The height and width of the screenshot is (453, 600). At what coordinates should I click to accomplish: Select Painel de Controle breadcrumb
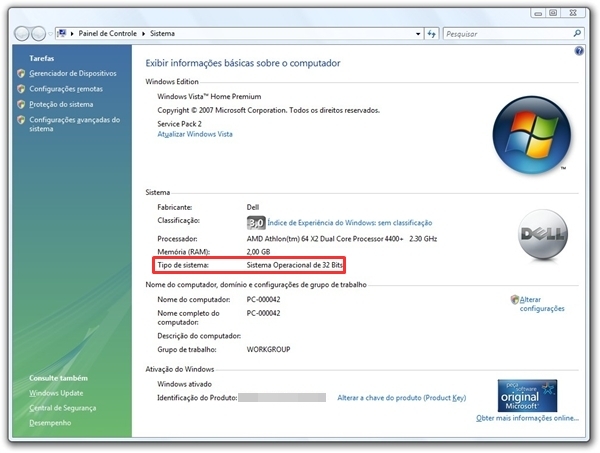point(108,34)
